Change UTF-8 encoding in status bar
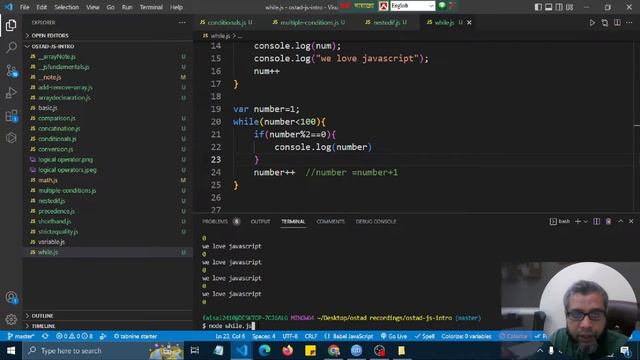The height and width of the screenshot is (360, 640). click(x=290, y=336)
